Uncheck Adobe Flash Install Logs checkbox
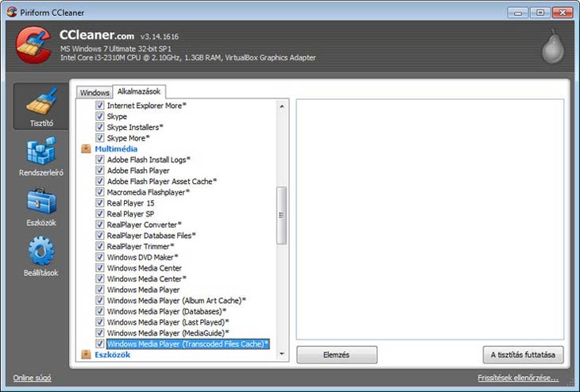The image size is (580, 392). tap(99, 159)
